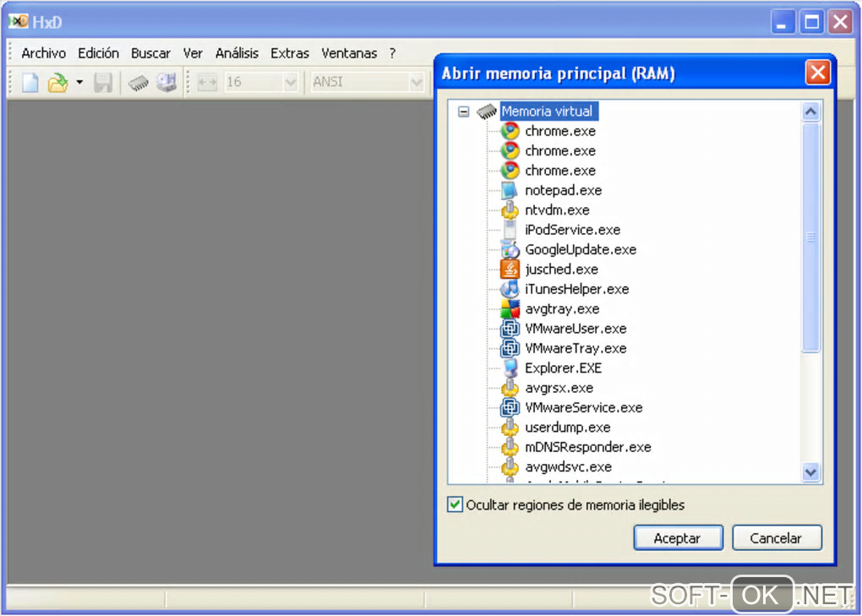This screenshot has height=616, width=862.
Task: Select userdump.exe process entry
Action: point(567,427)
